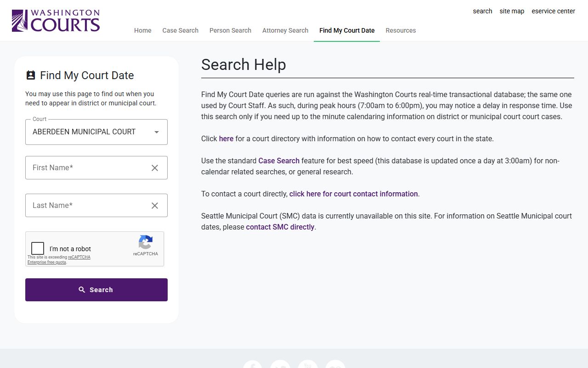Clear the First Name field with its X icon
The width and height of the screenshot is (588, 368).
(x=155, y=168)
